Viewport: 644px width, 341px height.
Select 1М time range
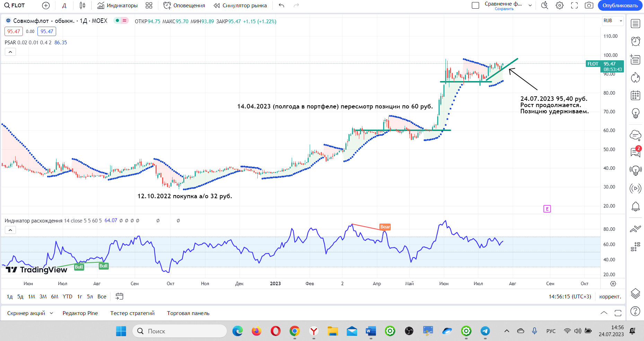(32, 297)
